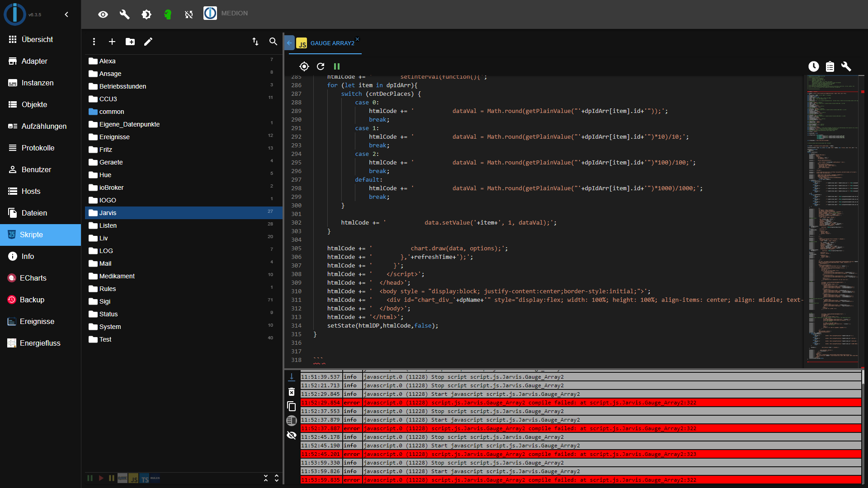This screenshot has width=868, height=488.
Task: Open the common folder
Action: 184,112
